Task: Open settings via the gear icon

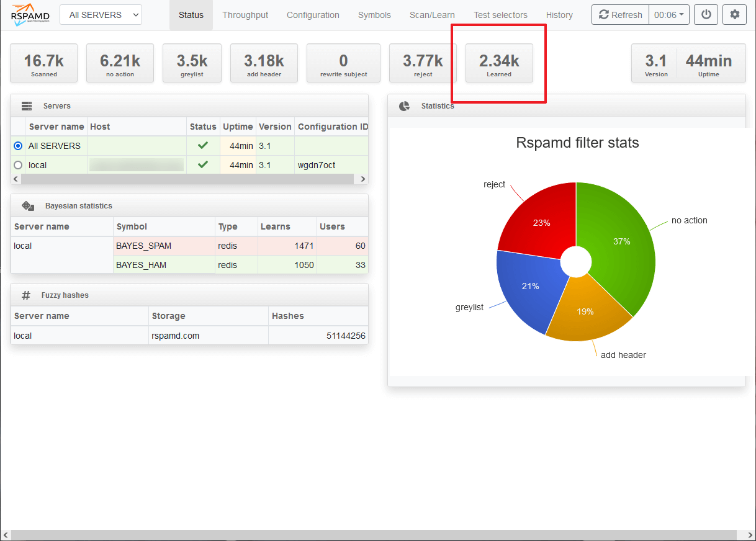Action: (x=734, y=14)
